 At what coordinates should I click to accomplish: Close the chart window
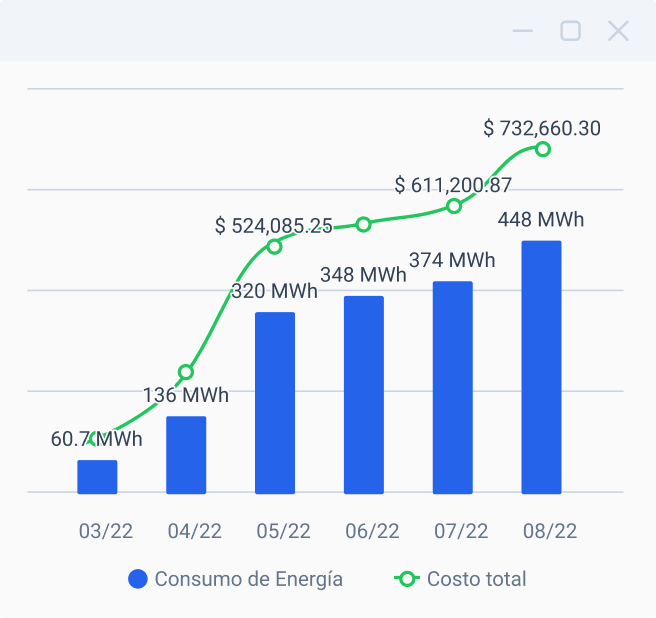pyautogui.click(x=618, y=31)
